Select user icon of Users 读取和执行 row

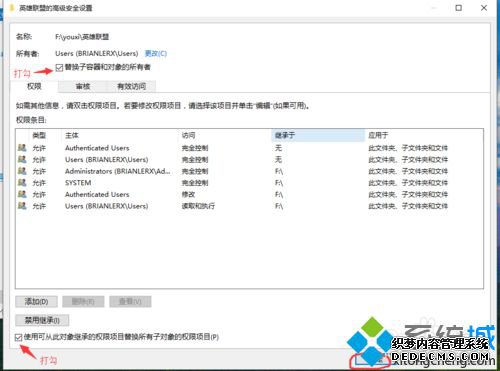pos(22,206)
